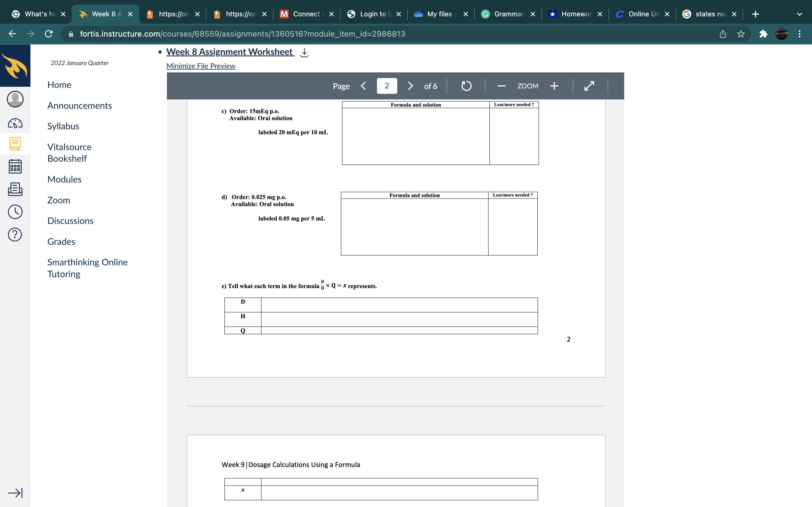The width and height of the screenshot is (812, 507).
Task: Open the Dashboard icon in sidebar
Action: click(x=15, y=123)
